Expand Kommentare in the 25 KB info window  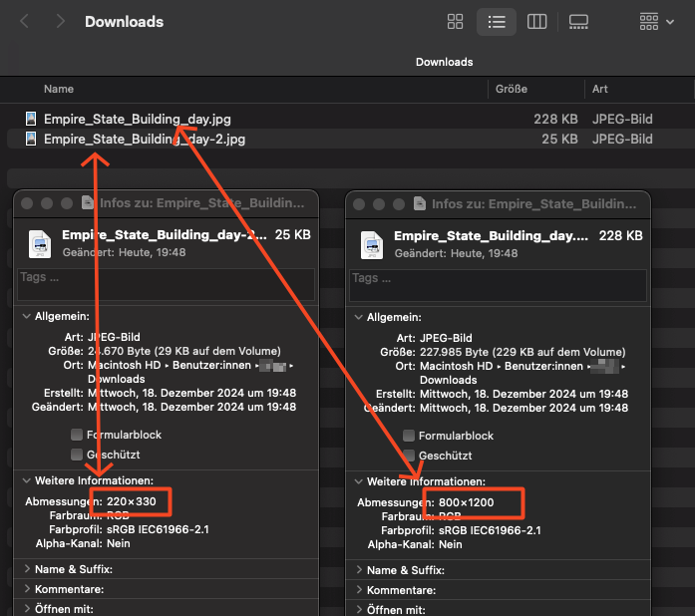(x=27, y=589)
